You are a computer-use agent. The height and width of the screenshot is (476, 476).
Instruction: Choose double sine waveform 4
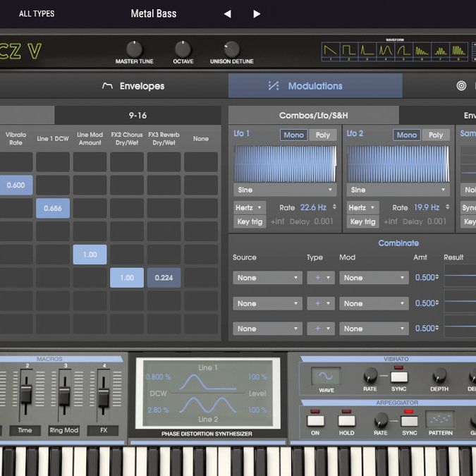(386, 51)
